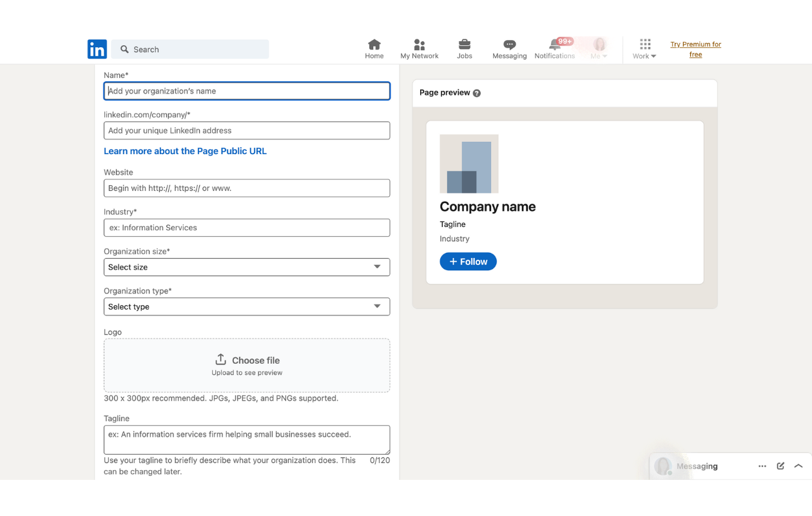
Task: Click the Tagline text in preview
Action: pyautogui.click(x=452, y=224)
